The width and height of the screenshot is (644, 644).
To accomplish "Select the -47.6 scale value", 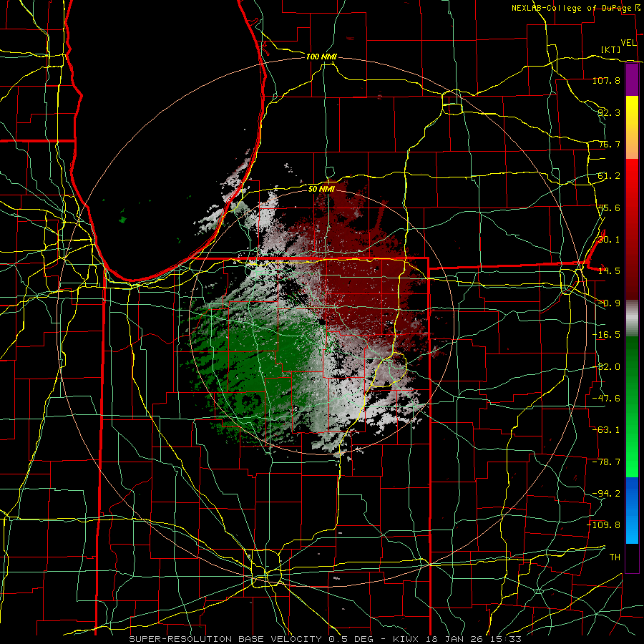I will pos(606,399).
